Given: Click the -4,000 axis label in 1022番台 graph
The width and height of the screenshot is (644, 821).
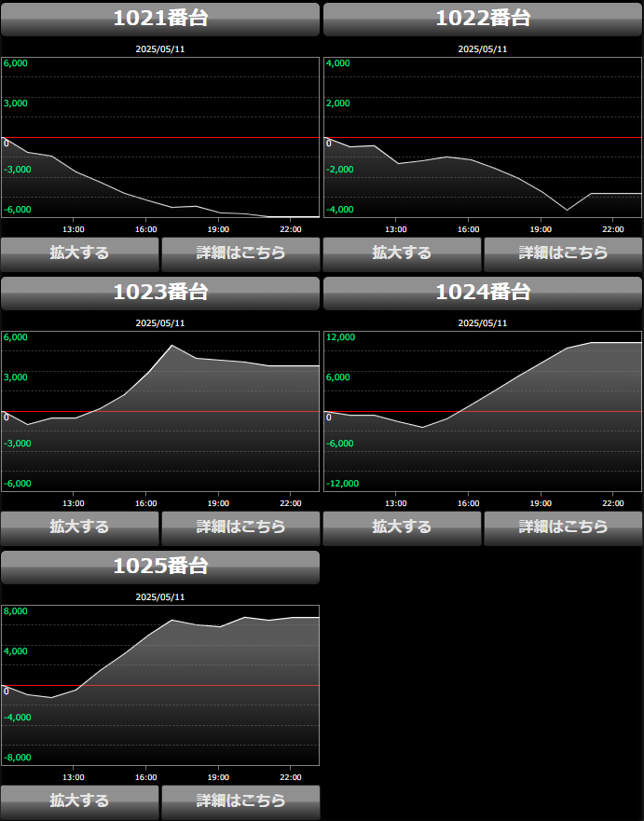Looking at the screenshot, I should (x=340, y=210).
